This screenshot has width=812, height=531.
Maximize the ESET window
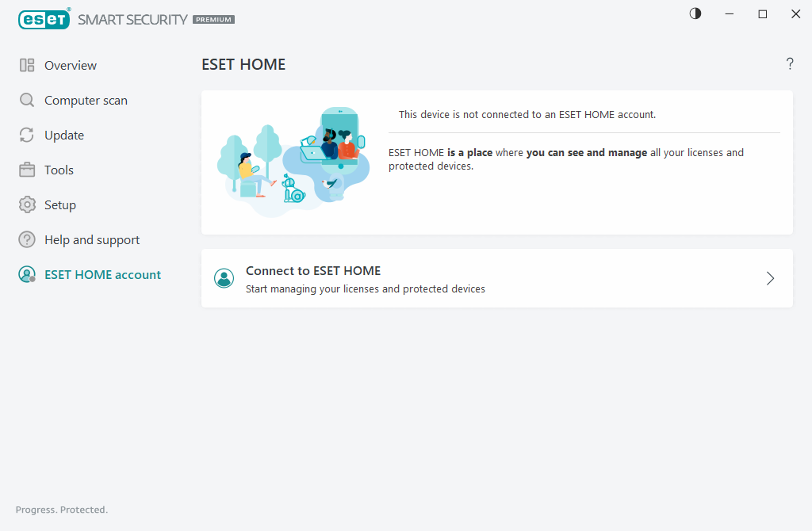coord(763,14)
